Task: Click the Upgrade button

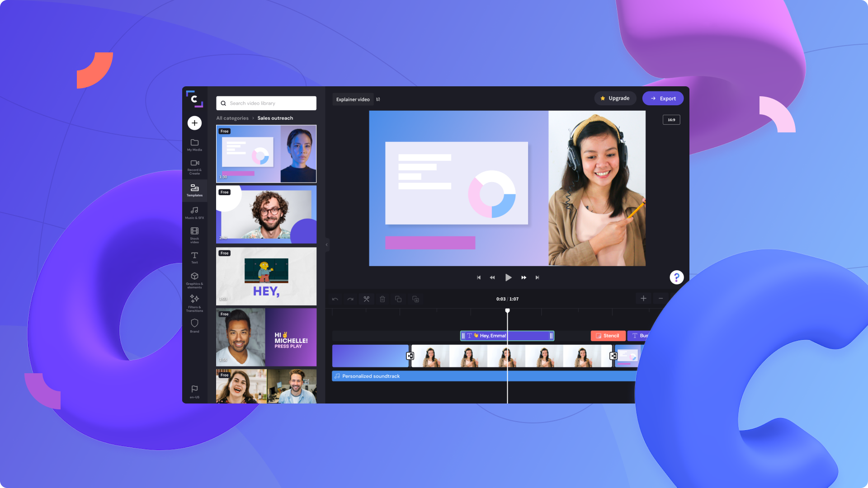Action: point(615,99)
